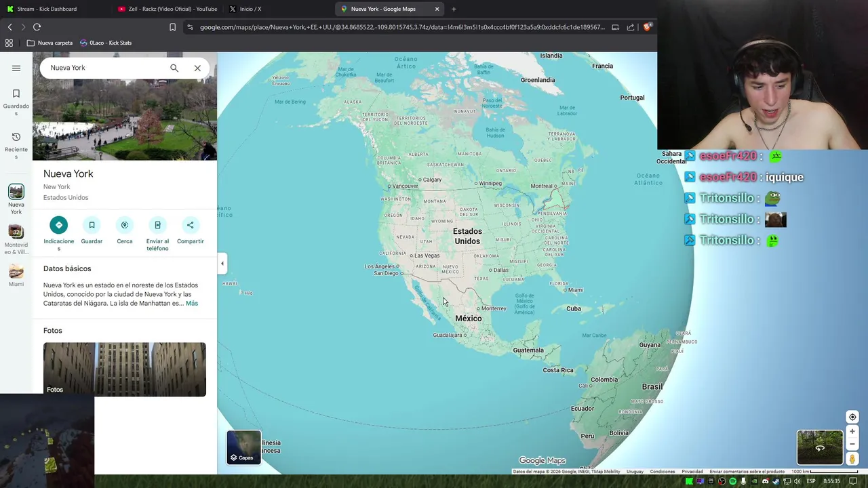Click Enviar al teléfono icon

coord(157,225)
